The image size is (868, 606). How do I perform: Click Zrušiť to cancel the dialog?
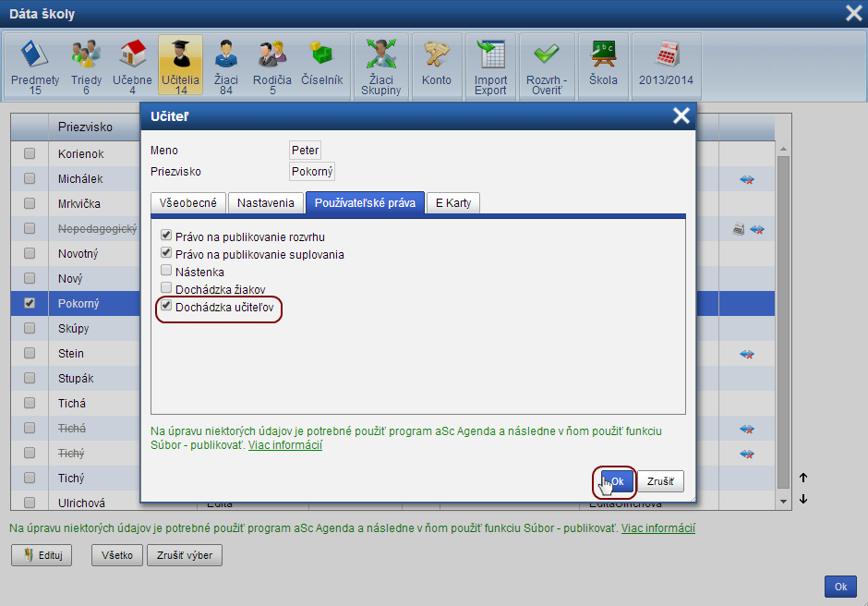[660, 481]
